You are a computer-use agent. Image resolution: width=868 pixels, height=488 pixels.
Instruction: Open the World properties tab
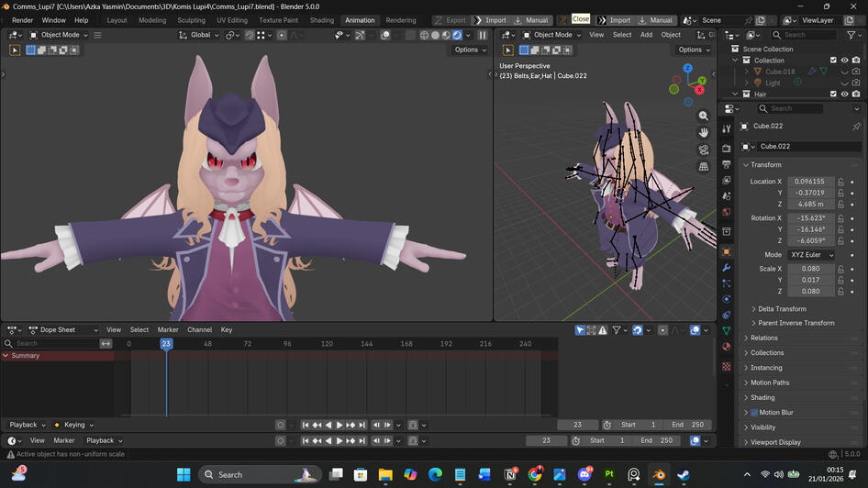click(x=727, y=213)
